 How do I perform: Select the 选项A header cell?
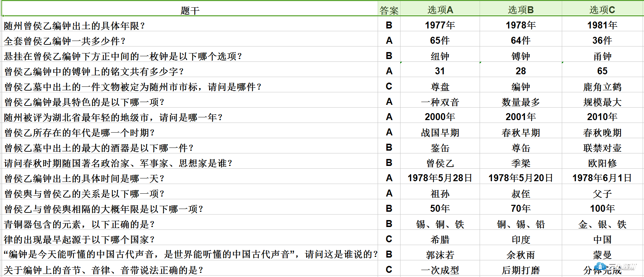point(440,10)
